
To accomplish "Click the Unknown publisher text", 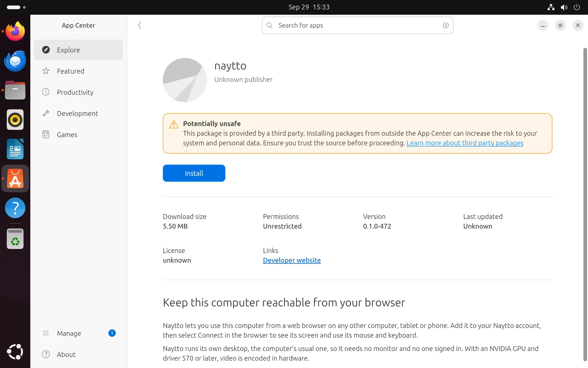I will pyautogui.click(x=243, y=79).
